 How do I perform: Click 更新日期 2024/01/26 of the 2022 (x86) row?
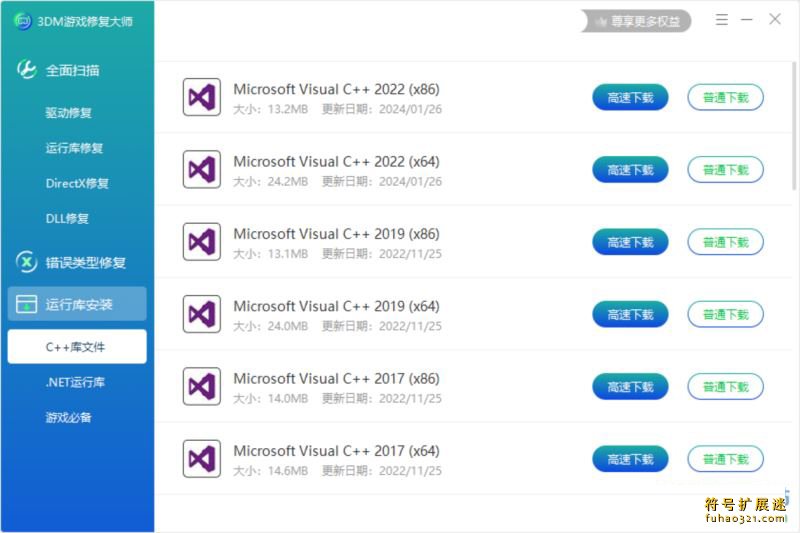coord(382,109)
